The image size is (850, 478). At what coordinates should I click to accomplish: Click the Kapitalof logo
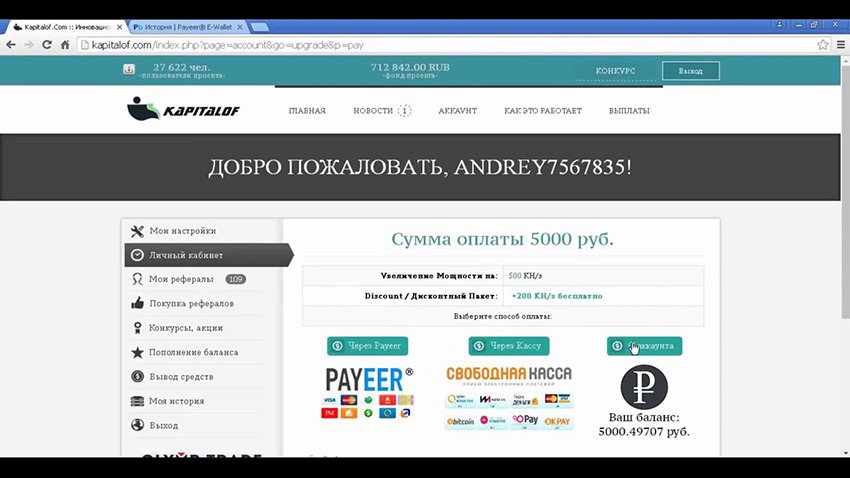[x=183, y=109]
